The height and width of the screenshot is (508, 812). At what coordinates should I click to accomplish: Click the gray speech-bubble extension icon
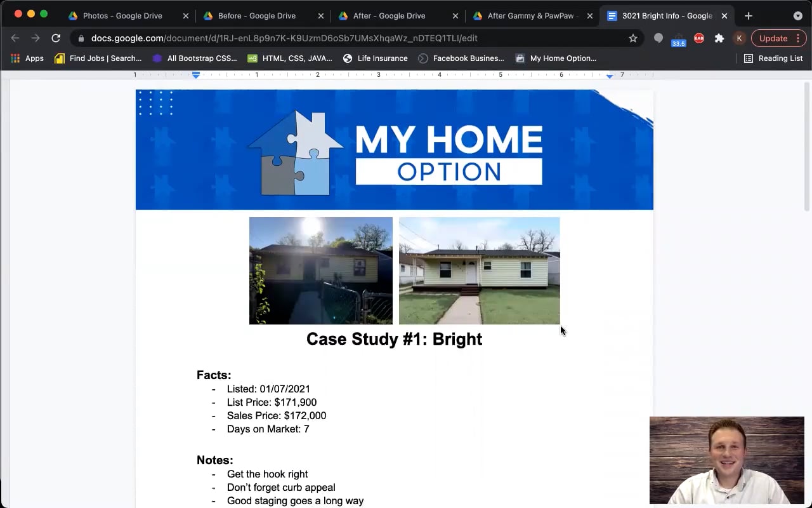click(x=658, y=38)
